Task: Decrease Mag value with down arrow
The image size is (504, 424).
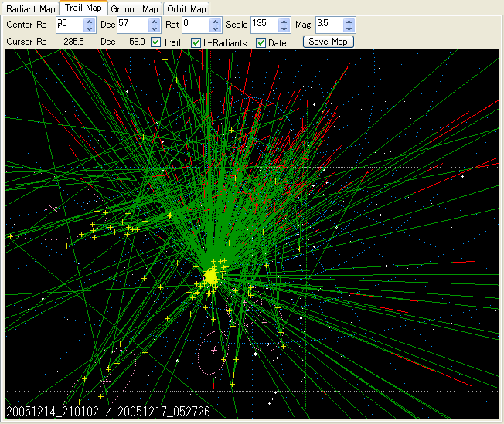Action: tap(349, 29)
